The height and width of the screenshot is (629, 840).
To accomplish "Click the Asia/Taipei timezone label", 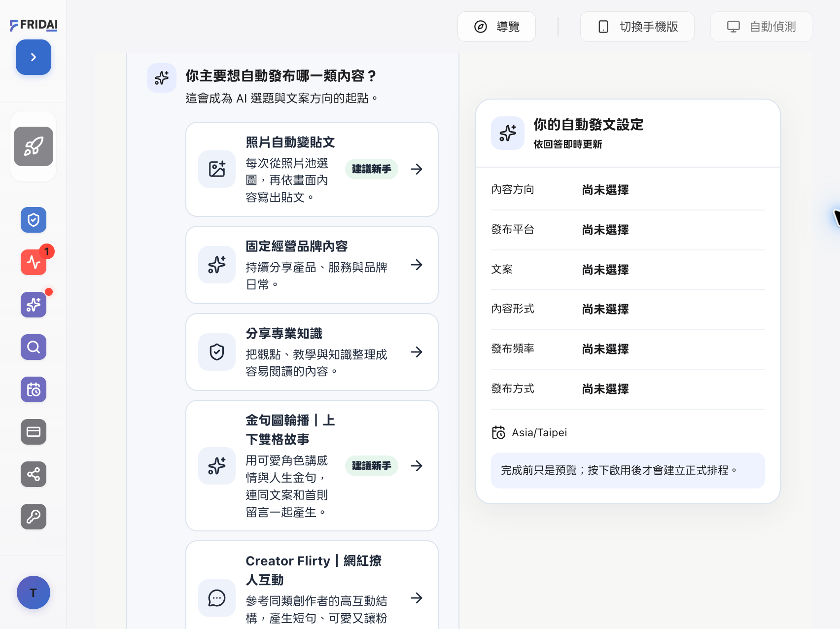I will pos(539,433).
